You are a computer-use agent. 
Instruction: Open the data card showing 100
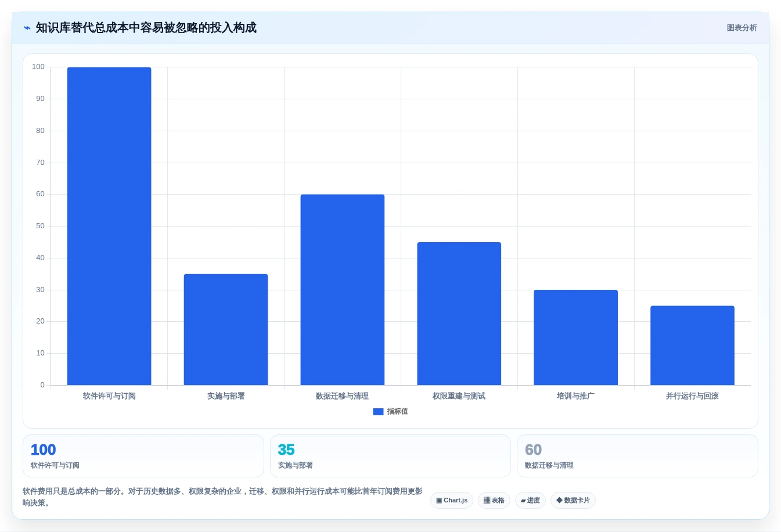[143, 456]
